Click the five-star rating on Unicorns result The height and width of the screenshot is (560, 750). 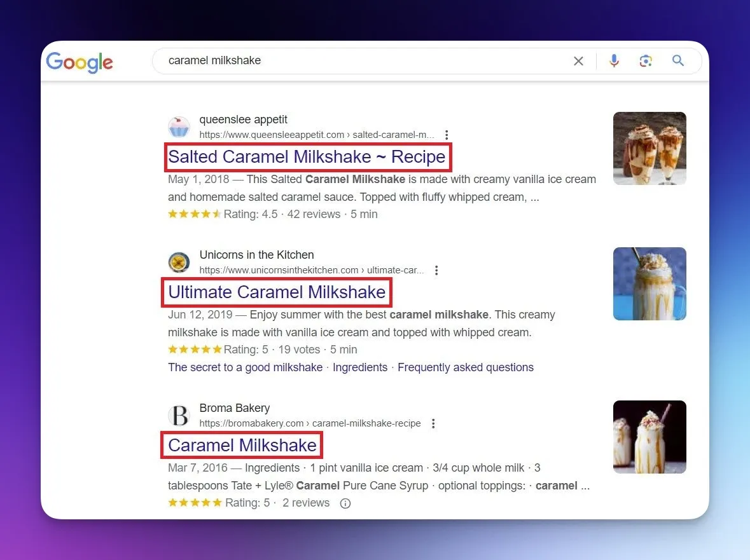(195, 350)
